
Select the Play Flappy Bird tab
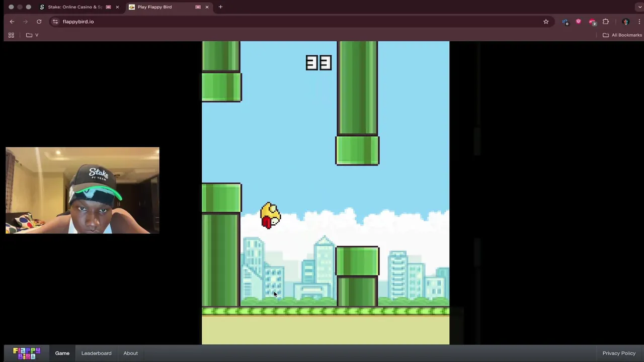pyautogui.click(x=169, y=7)
